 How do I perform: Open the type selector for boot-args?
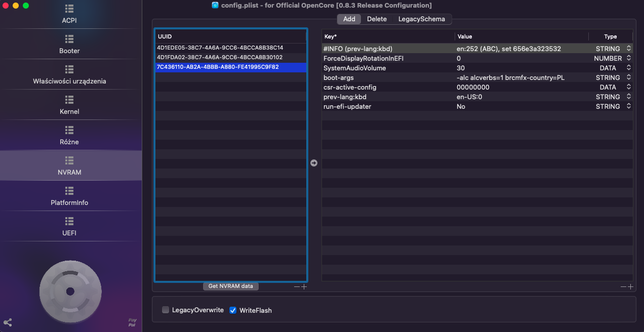click(629, 77)
